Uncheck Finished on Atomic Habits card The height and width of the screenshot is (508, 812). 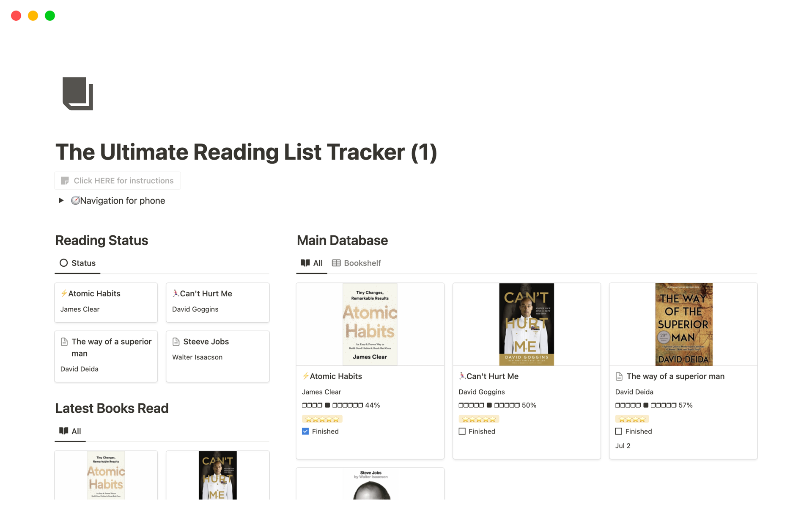(305, 431)
